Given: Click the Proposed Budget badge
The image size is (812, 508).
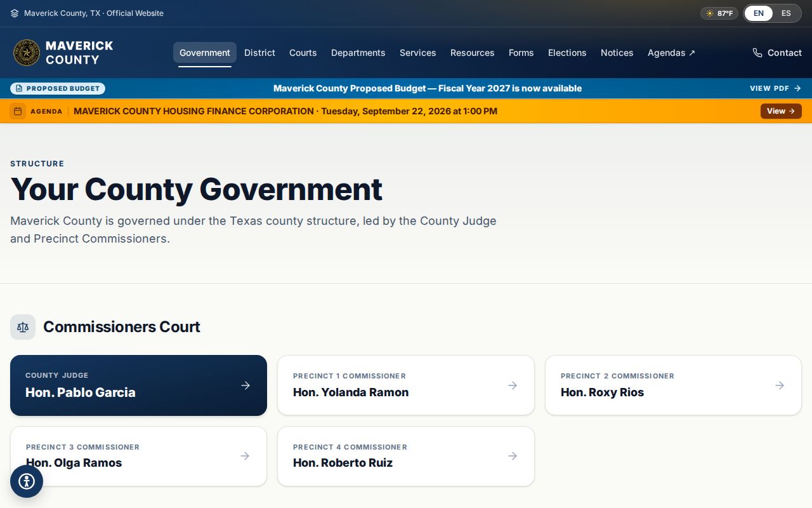Looking at the screenshot, I should click(x=58, y=88).
